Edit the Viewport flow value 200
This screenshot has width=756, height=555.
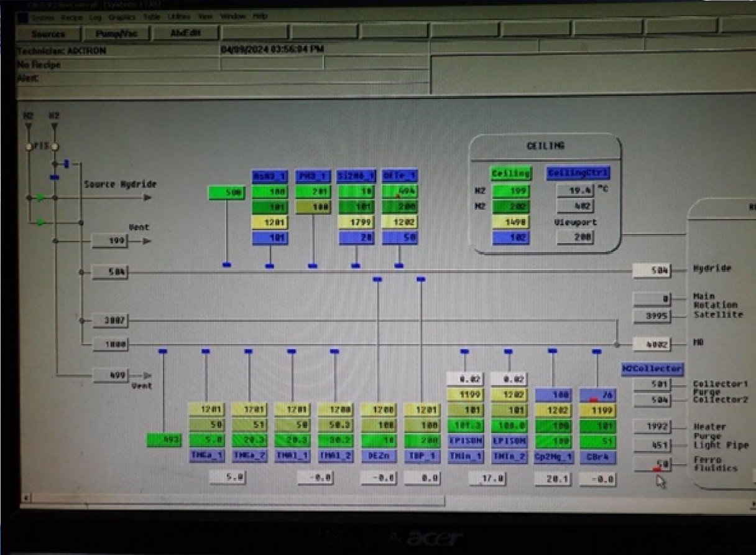575,237
